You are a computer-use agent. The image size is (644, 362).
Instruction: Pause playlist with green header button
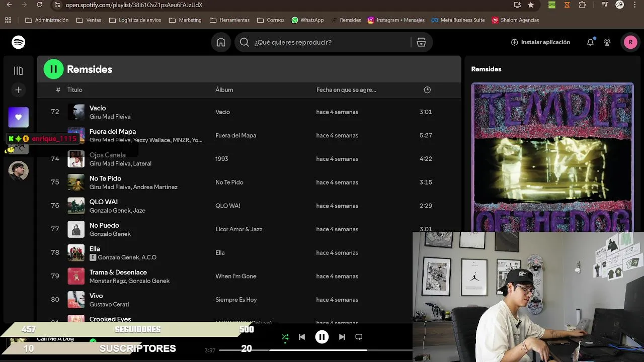tap(54, 69)
